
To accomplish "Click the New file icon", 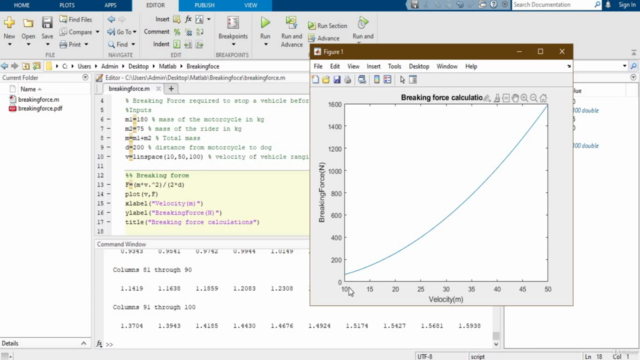I will [9, 22].
